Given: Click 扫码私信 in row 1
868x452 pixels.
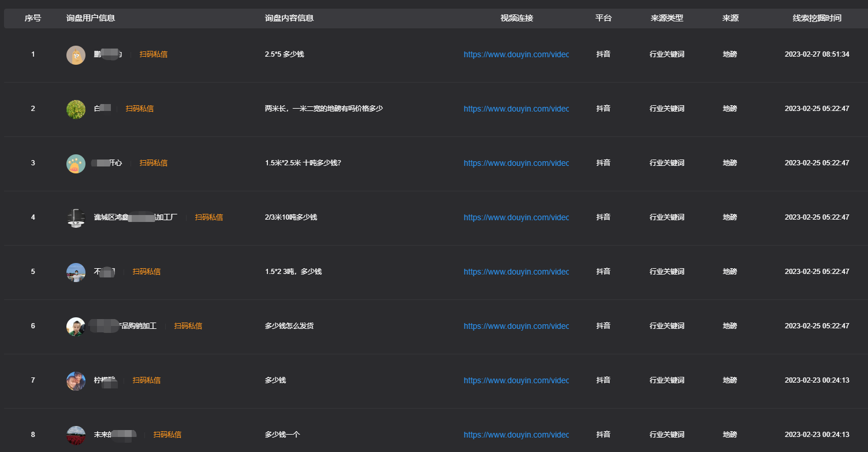Looking at the screenshot, I should pos(153,54).
